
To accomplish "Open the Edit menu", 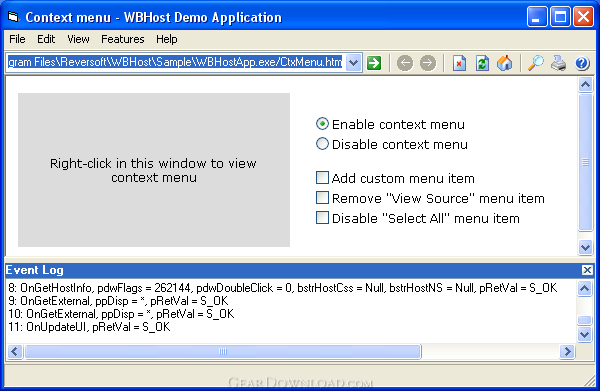I will pyautogui.click(x=46, y=39).
